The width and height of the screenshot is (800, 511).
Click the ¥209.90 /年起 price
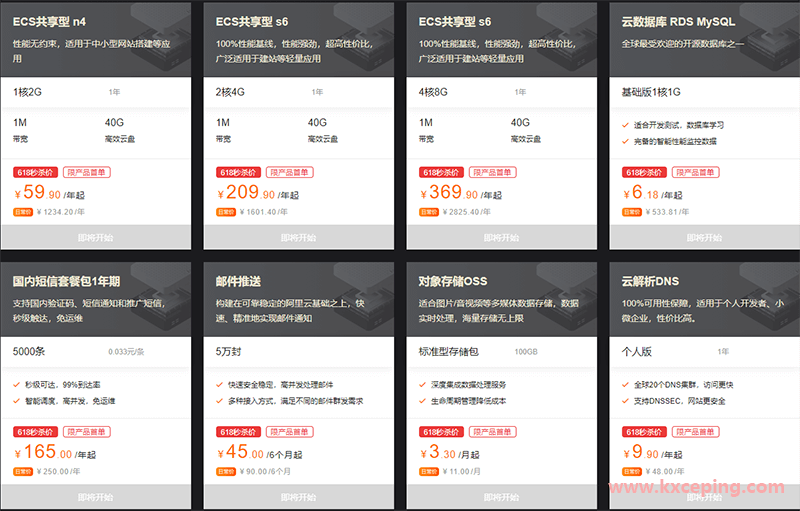[258, 193]
